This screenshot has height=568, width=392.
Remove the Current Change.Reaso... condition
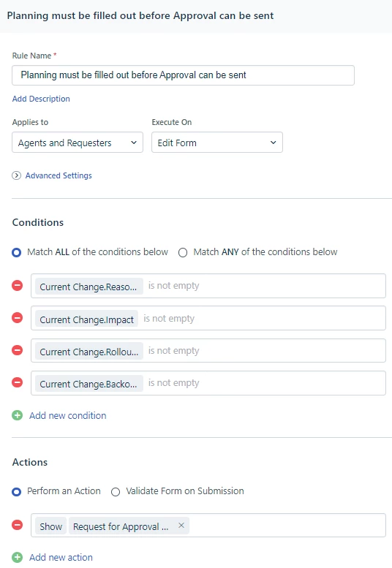click(17, 285)
